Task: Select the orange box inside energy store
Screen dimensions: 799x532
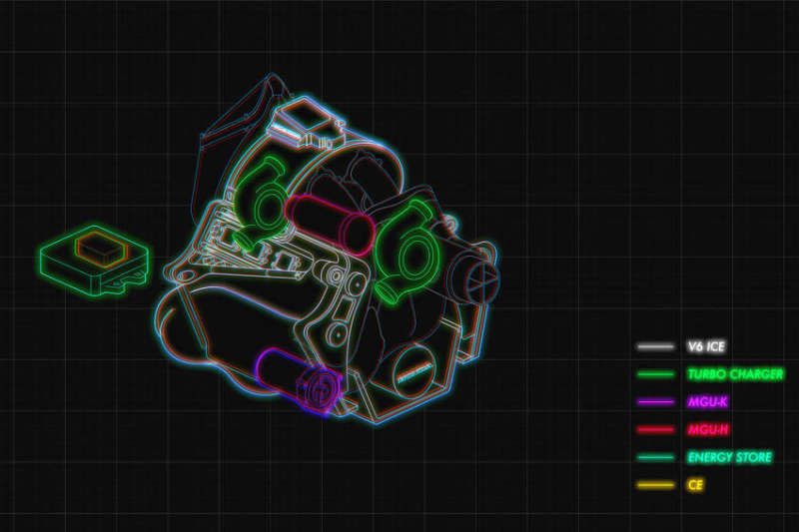Action: [101, 250]
